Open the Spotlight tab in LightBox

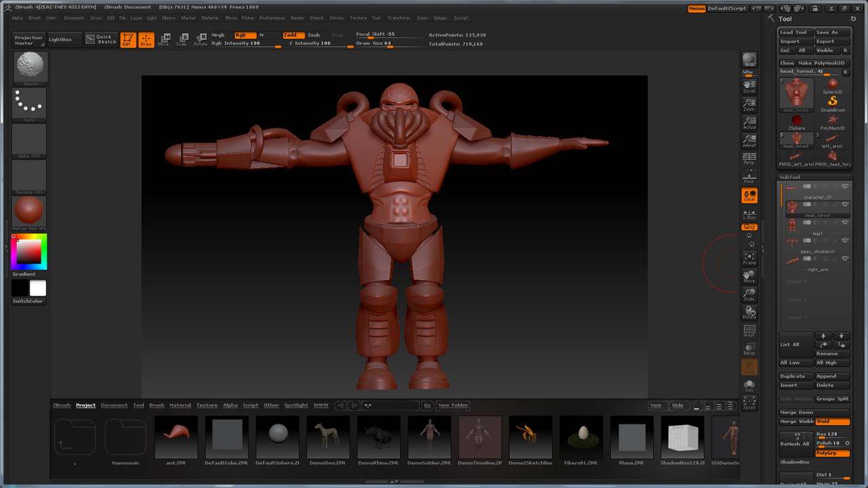pos(296,405)
